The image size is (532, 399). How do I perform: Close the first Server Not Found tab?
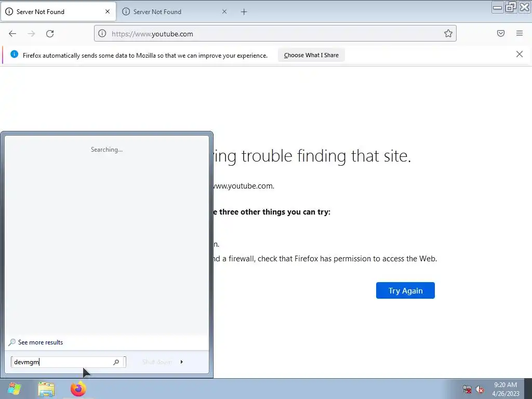(108, 11)
